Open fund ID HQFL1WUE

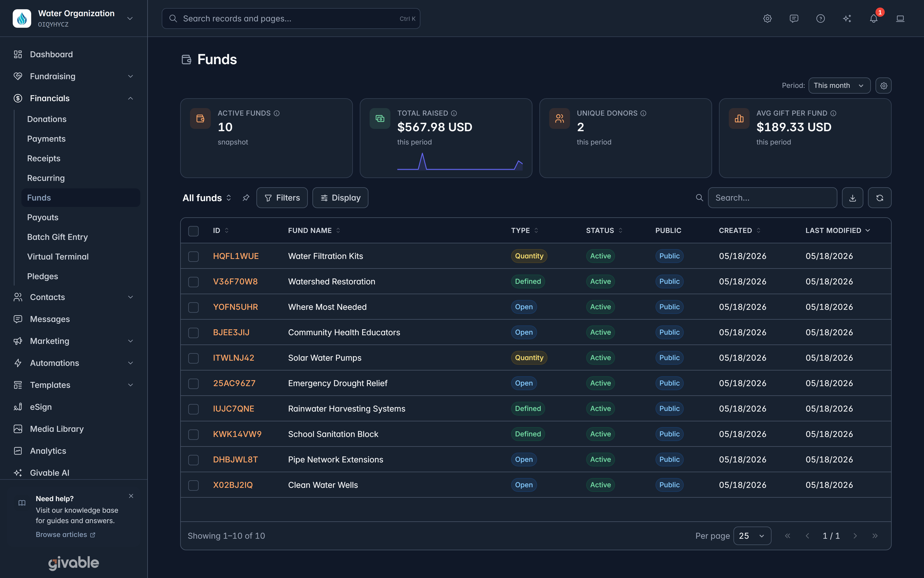click(x=236, y=256)
